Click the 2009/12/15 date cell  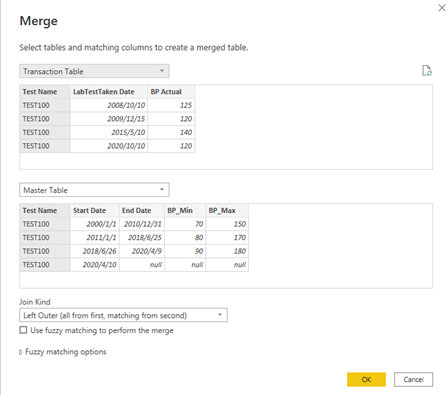pyautogui.click(x=109, y=119)
